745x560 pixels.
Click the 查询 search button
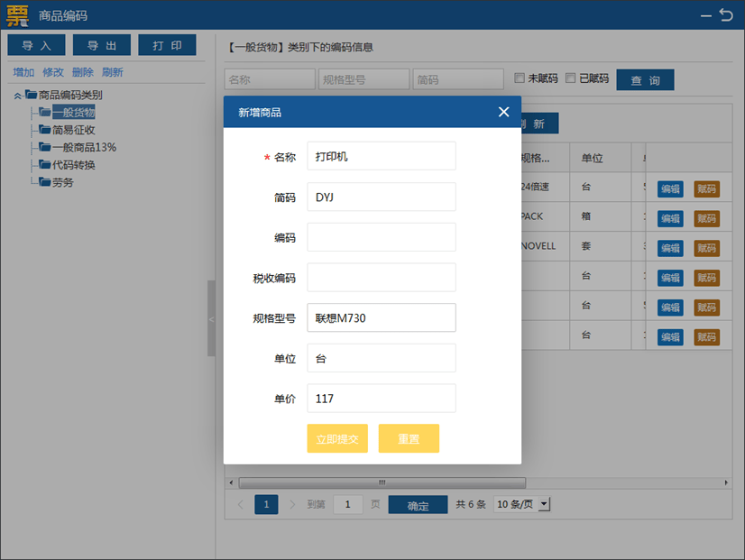pyautogui.click(x=645, y=79)
